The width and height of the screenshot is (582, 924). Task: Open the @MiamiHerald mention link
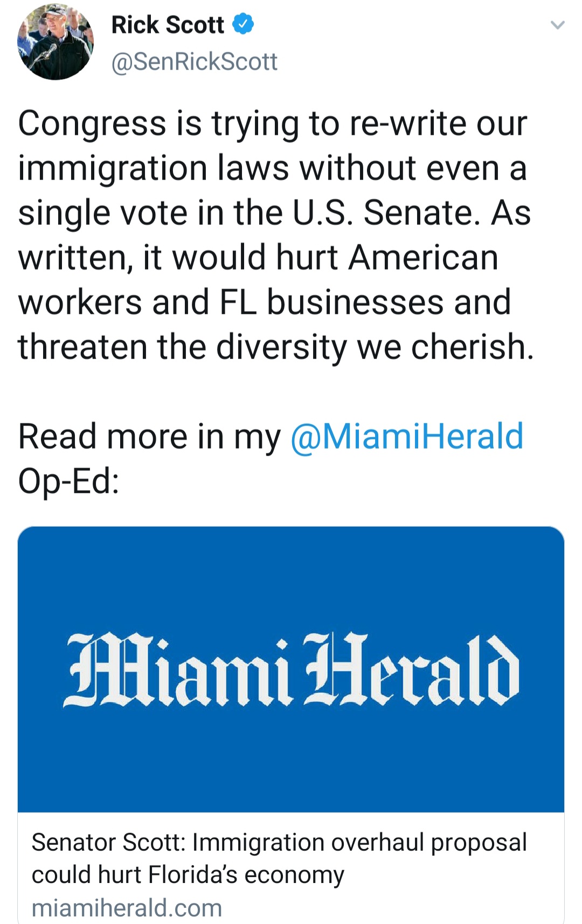coord(407,436)
